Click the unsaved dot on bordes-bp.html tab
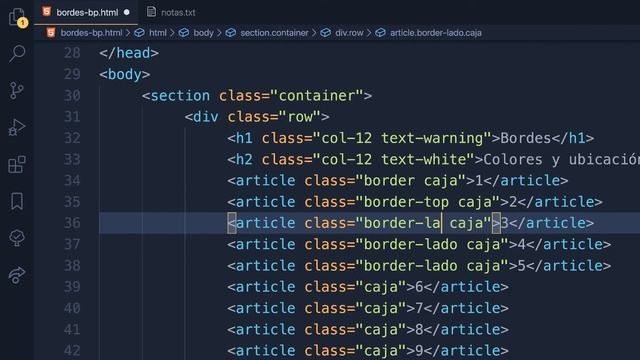This screenshot has width=640, height=360. coord(127,12)
